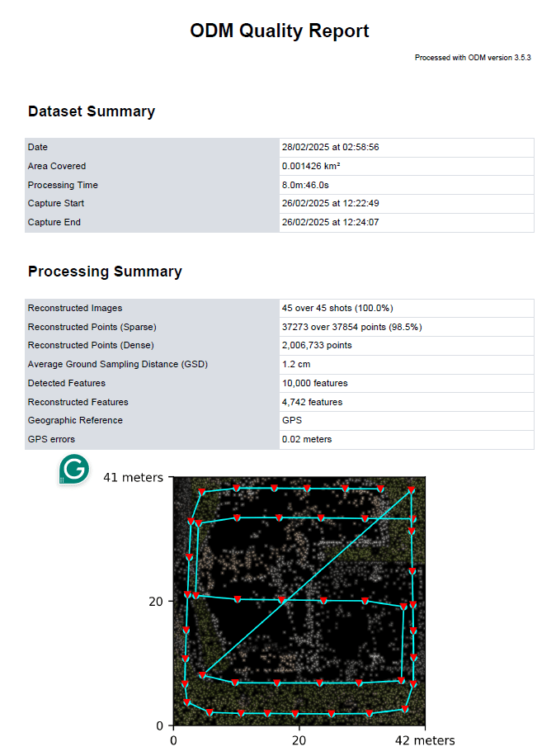Select the Date row label
The image size is (556, 756).
pos(38,147)
